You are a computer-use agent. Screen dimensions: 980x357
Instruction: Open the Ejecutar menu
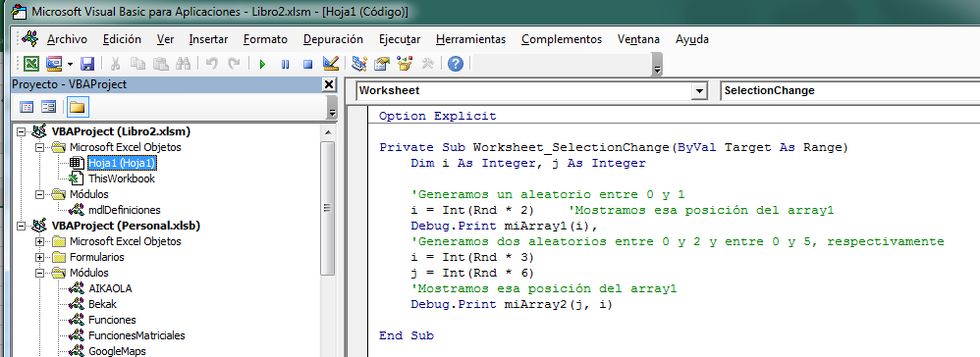pos(400,39)
